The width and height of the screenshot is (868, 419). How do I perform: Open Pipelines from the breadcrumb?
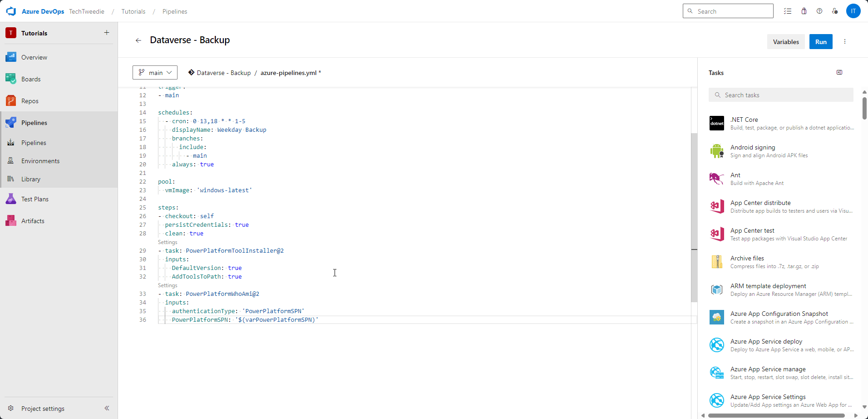174,11
